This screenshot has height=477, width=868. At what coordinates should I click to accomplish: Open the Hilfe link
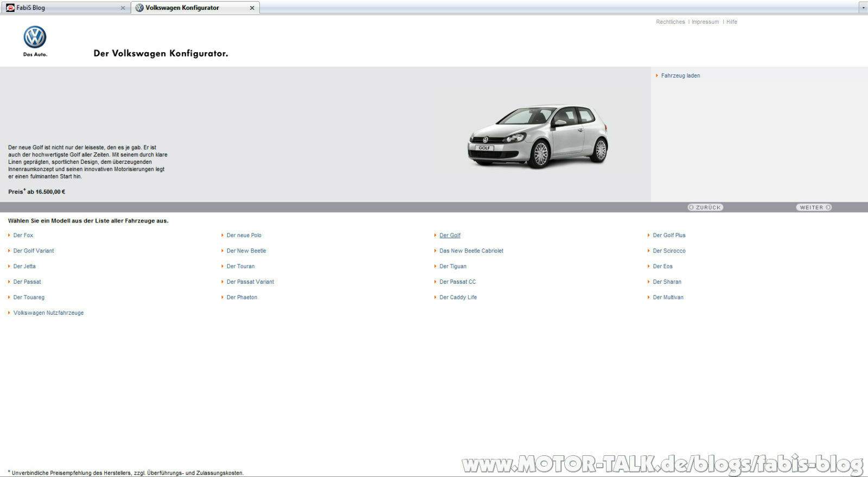pyautogui.click(x=732, y=22)
